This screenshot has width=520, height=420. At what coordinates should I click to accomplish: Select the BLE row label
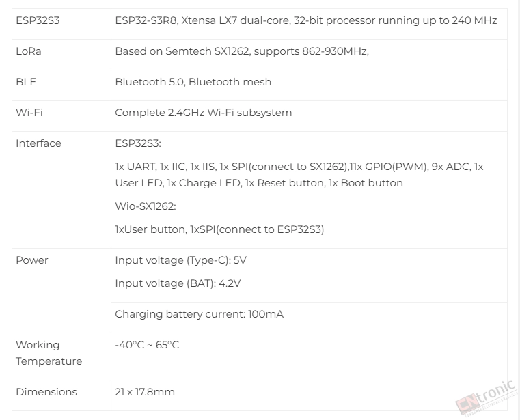tap(26, 82)
